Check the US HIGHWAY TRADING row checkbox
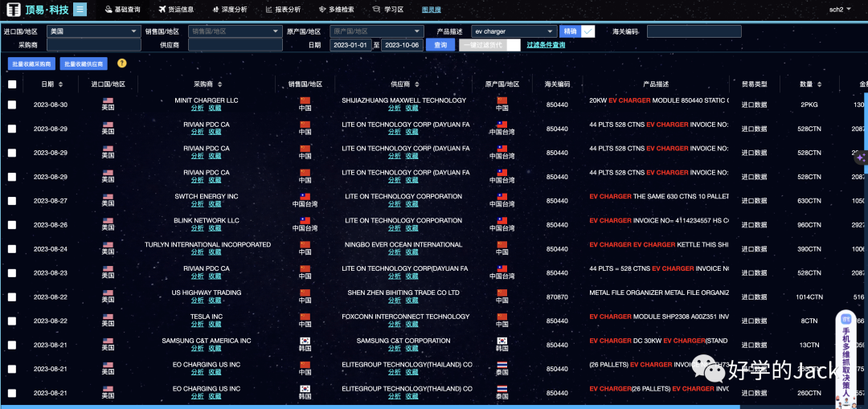This screenshot has width=868, height=409. pyautogui.click(x=12, y=297)
